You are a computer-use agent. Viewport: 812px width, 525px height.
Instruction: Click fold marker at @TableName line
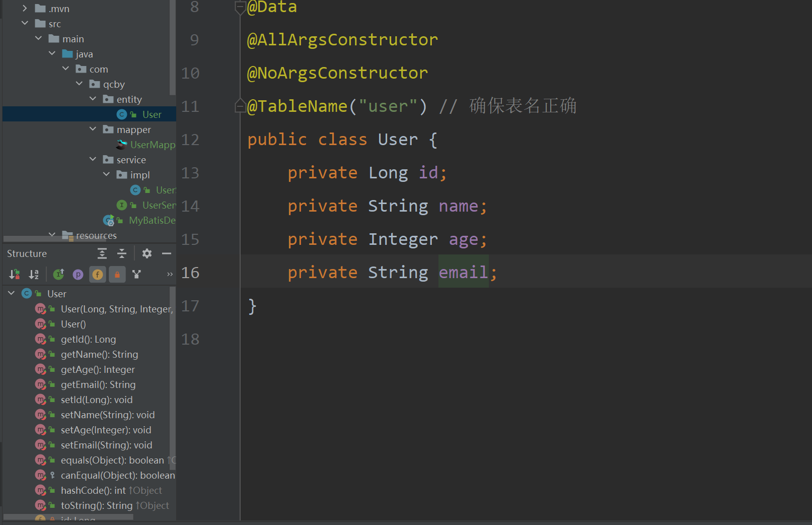[x=240, y=105]
